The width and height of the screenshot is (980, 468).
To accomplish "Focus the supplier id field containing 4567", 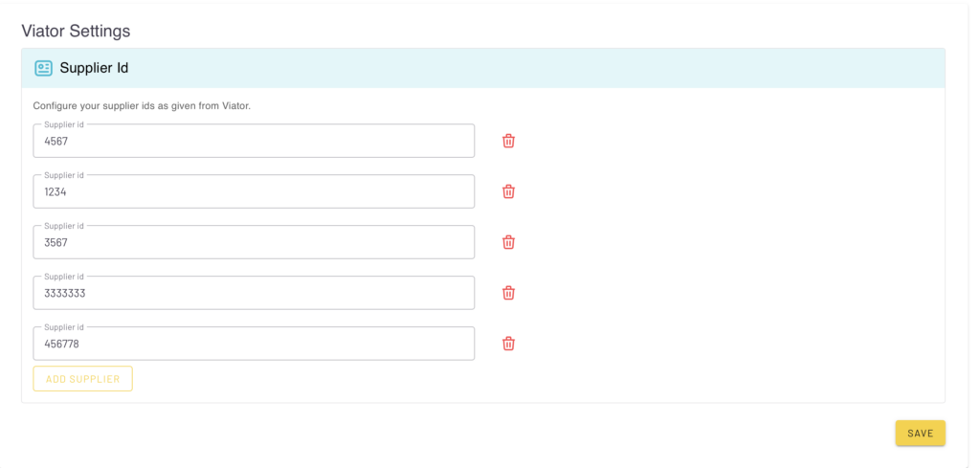I will click(x=254, y=142).
